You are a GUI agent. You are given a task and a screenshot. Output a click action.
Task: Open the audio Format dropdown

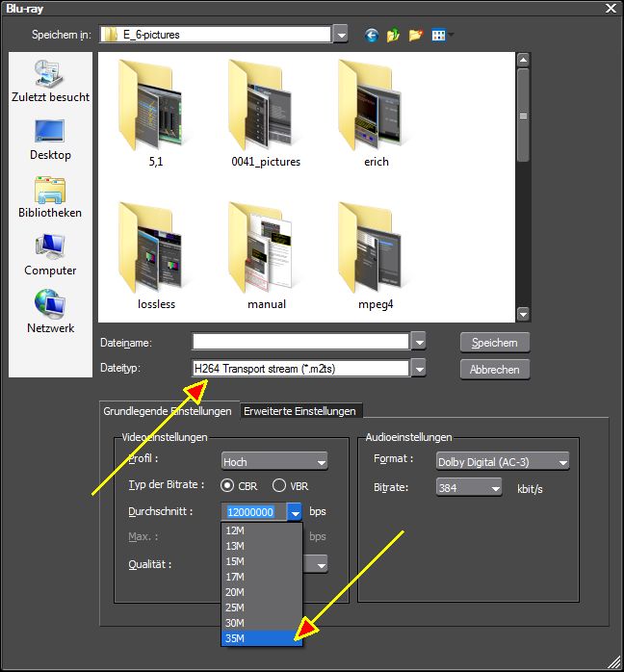tap(503, 461)
